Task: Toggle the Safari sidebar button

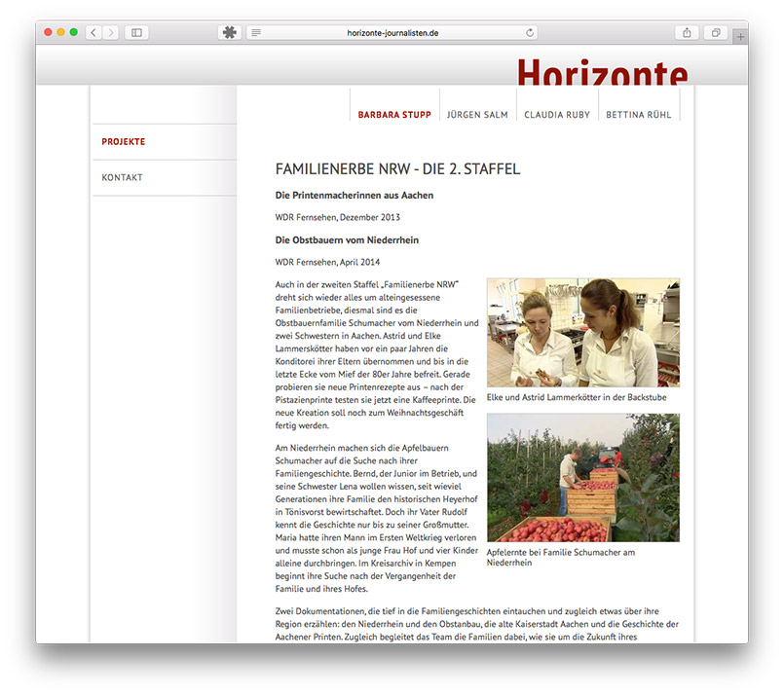Action: pos(136,32)
